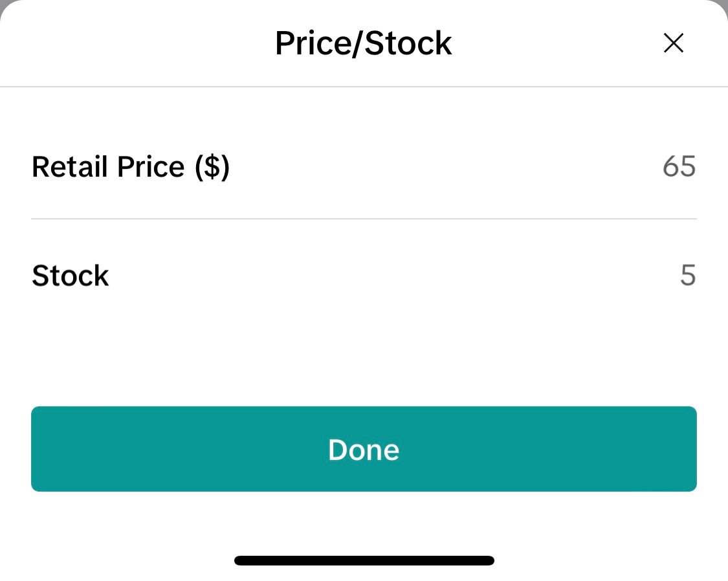This screenshot has height=581, width=728.
Task: Click the dollar sign in Retail Price label
Action: click(x=212, y=166)
